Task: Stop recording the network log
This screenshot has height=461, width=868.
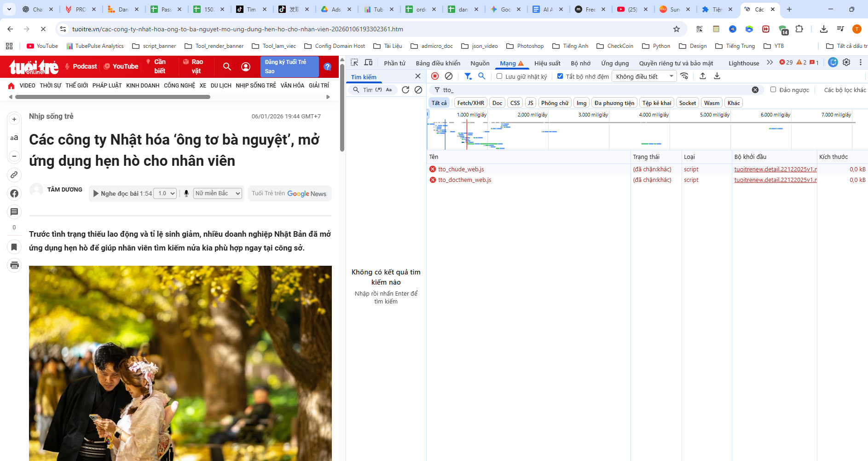Action: click(435, 76)
